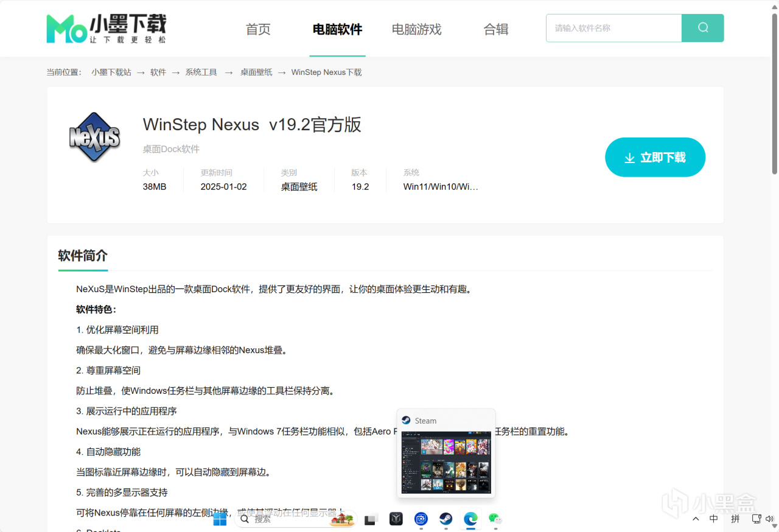
Task: Open the 系统工具 breadcrumb link
Action: [x=201, y=72]
